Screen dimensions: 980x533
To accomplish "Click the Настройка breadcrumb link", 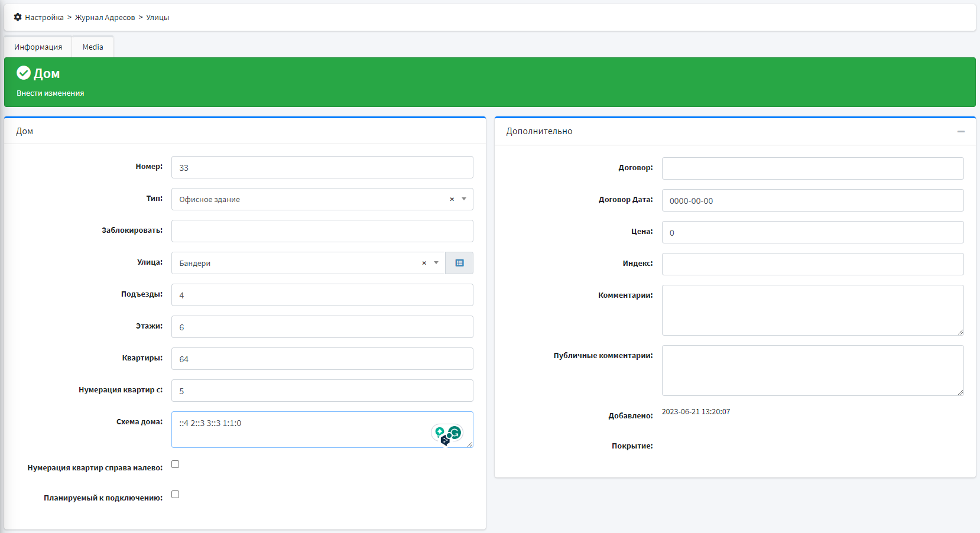I will [44, 18].
